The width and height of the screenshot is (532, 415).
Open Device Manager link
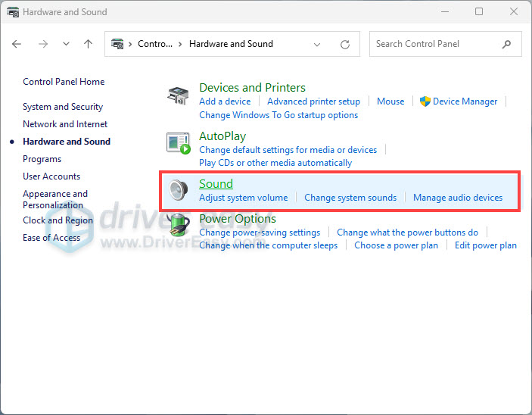click(465, 101)
